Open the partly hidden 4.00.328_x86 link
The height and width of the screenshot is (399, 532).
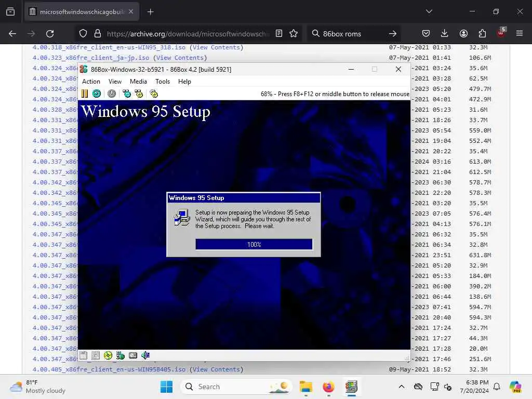[x=55, y=110]
